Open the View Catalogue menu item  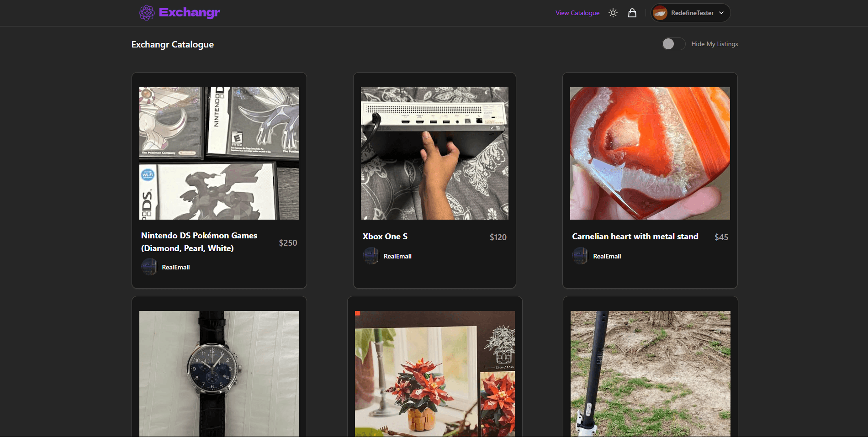577,13
